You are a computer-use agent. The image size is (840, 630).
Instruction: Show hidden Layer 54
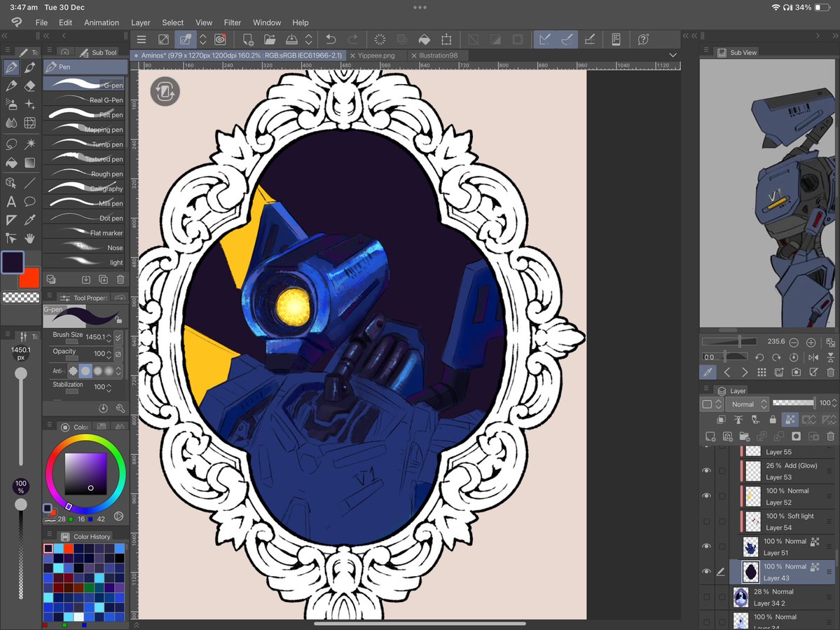(x=707, y=521)
